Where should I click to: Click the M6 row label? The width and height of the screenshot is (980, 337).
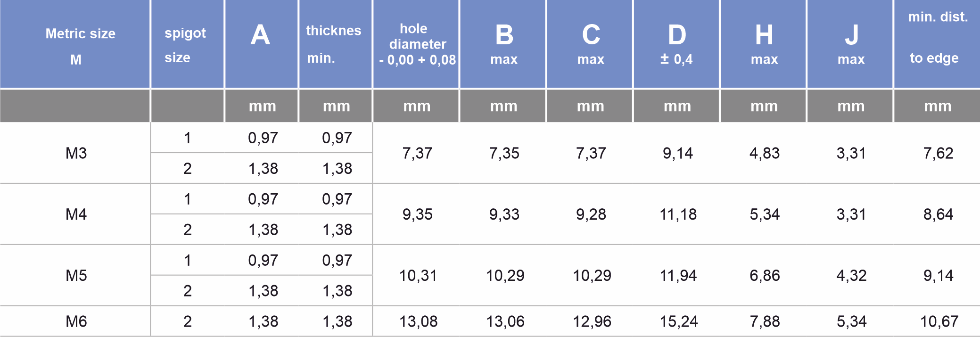76,321
